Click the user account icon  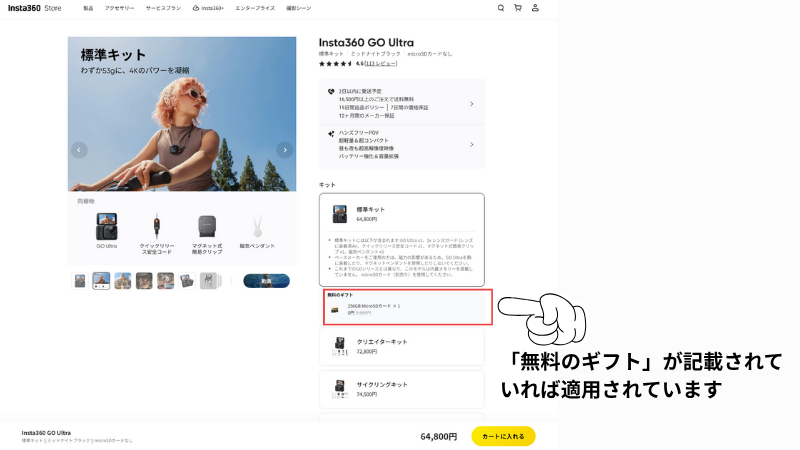coord(535,8)
